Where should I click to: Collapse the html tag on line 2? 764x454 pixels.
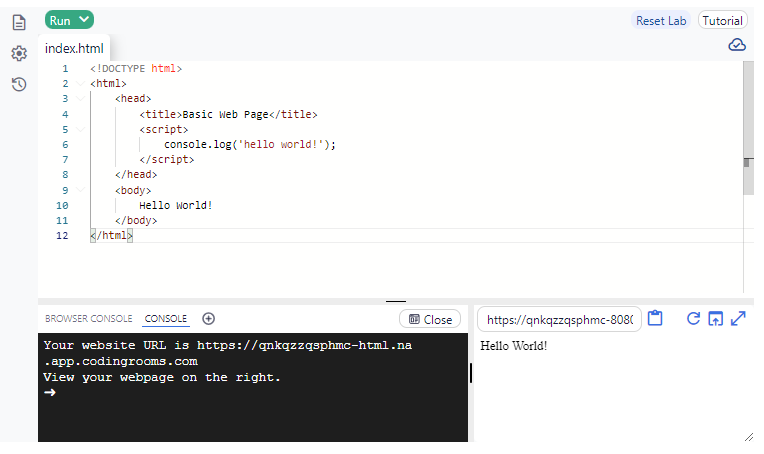point(80,84)
